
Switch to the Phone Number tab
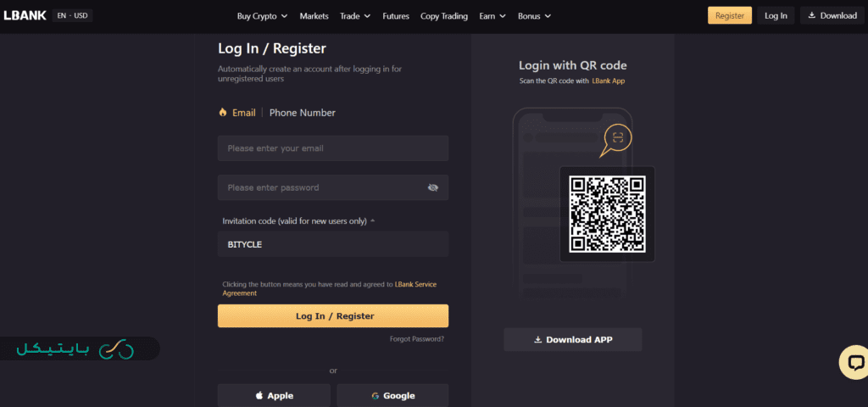(303, 113)
